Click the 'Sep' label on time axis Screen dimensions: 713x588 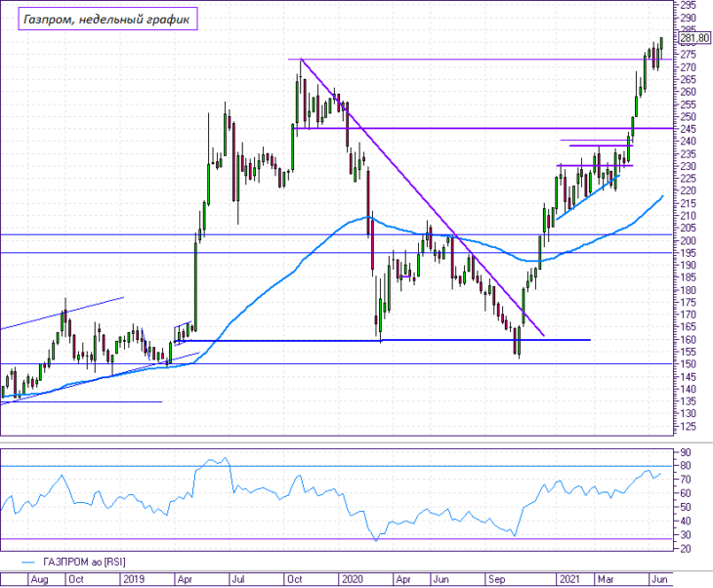tap(496, 579)
